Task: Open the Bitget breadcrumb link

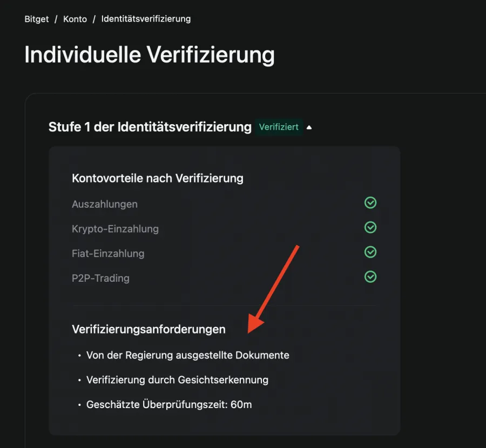Action: [36, 18]
